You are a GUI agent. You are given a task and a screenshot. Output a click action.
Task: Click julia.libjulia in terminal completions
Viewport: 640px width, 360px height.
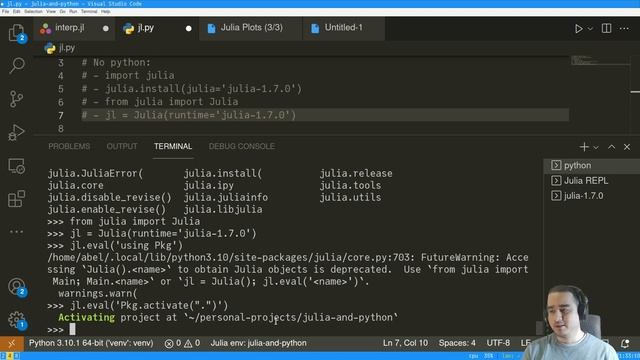coord(223,209)
